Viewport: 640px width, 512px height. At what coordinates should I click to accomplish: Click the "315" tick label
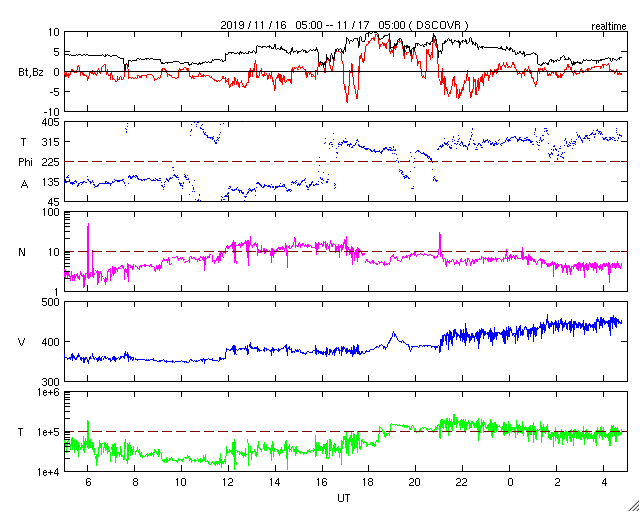click(51, 142)
